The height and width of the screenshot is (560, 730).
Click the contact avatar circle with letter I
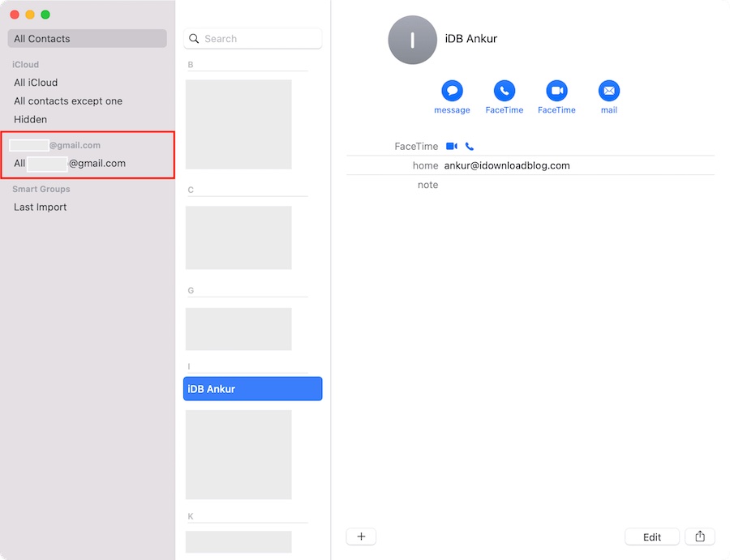[x=412, y=40]
